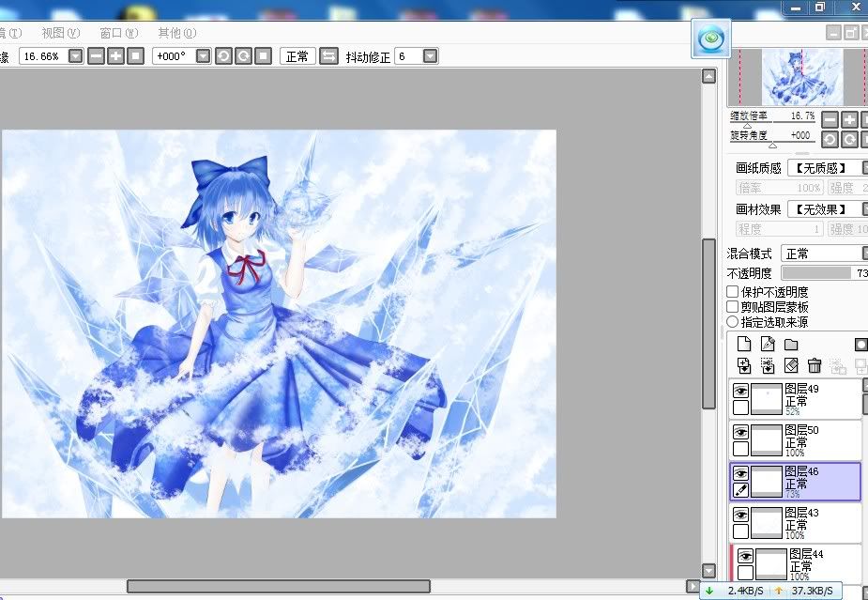868x600 pixels.
Task: Reset canvas rotation in the top toolbar
Action: coord(264,56)
